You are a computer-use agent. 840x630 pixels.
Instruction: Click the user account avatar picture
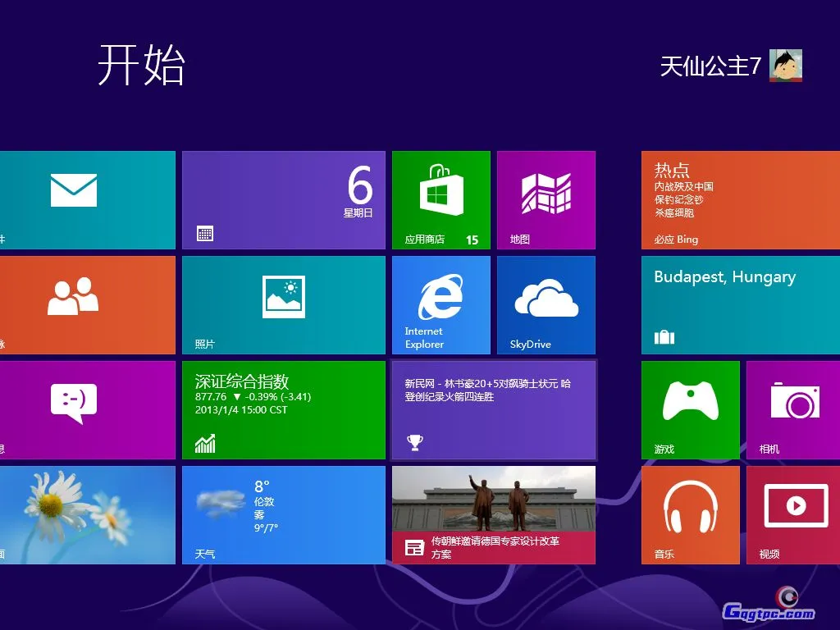[785, 66]
